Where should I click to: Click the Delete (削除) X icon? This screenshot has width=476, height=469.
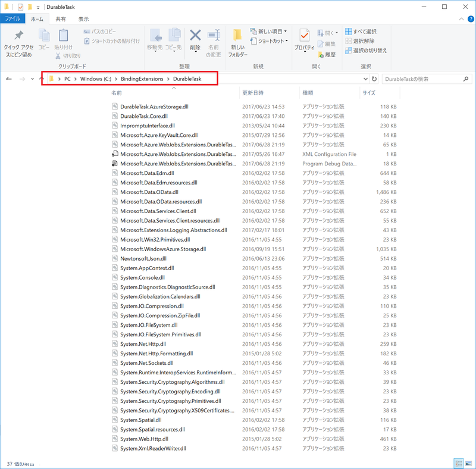tap(195, 35)
